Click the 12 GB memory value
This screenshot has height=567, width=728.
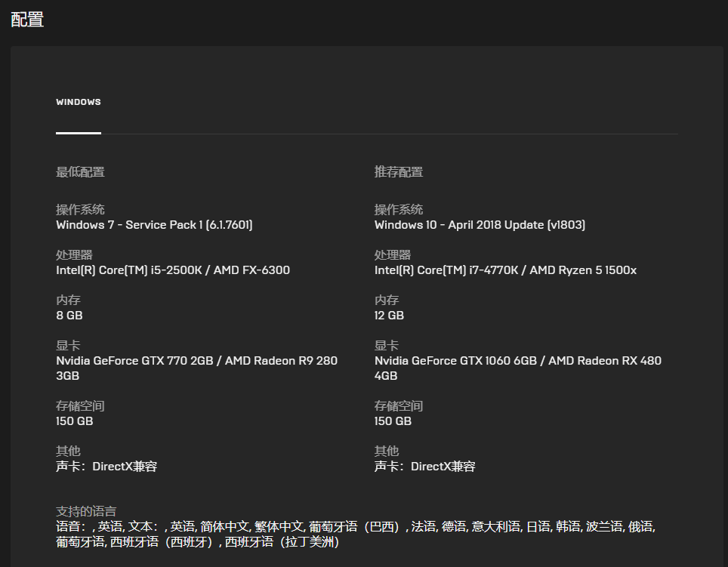coord(389,316)
